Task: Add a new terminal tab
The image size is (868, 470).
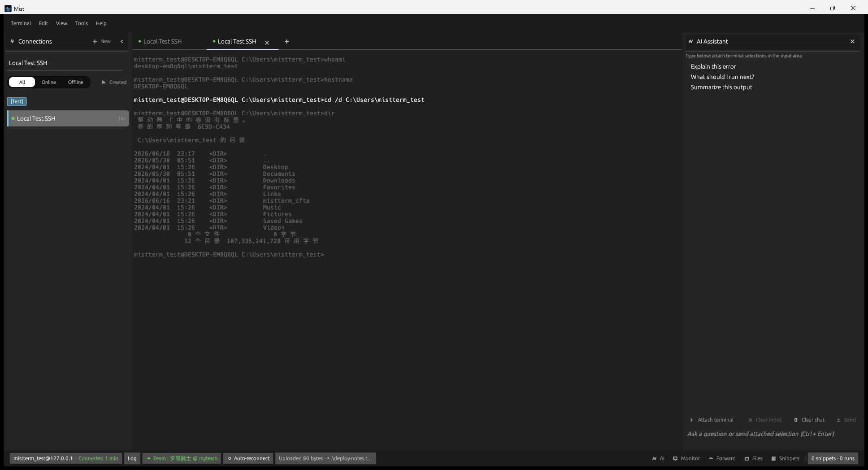Action: pos(287,41)
